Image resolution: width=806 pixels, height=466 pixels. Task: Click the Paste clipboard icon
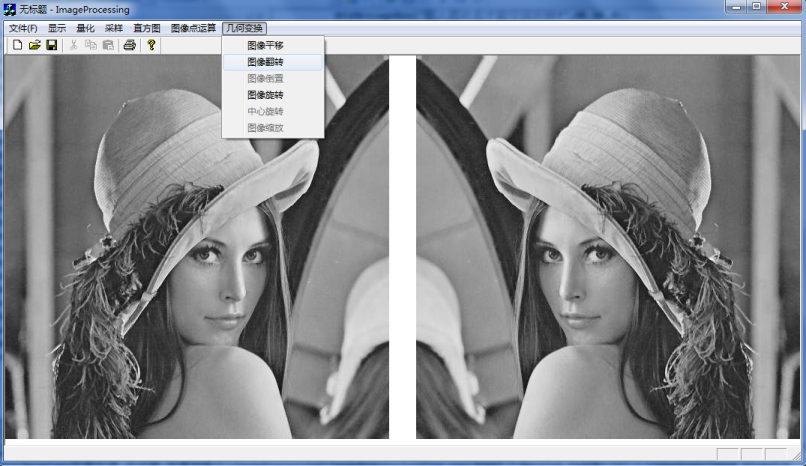(x=108, y=45)
